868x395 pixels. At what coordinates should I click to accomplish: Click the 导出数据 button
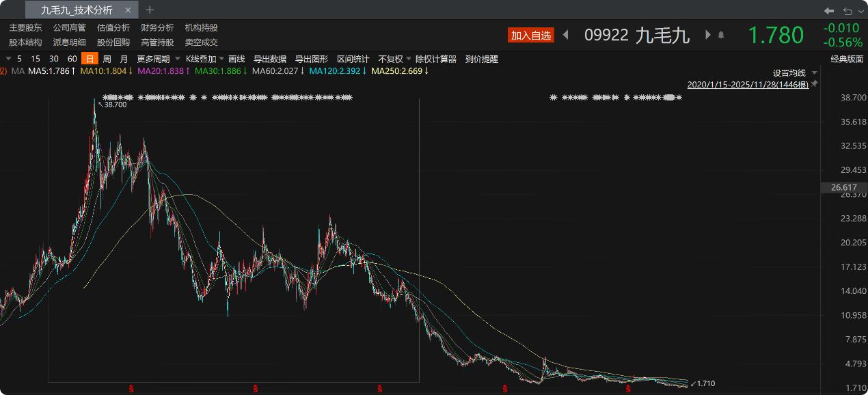[270, 59]
